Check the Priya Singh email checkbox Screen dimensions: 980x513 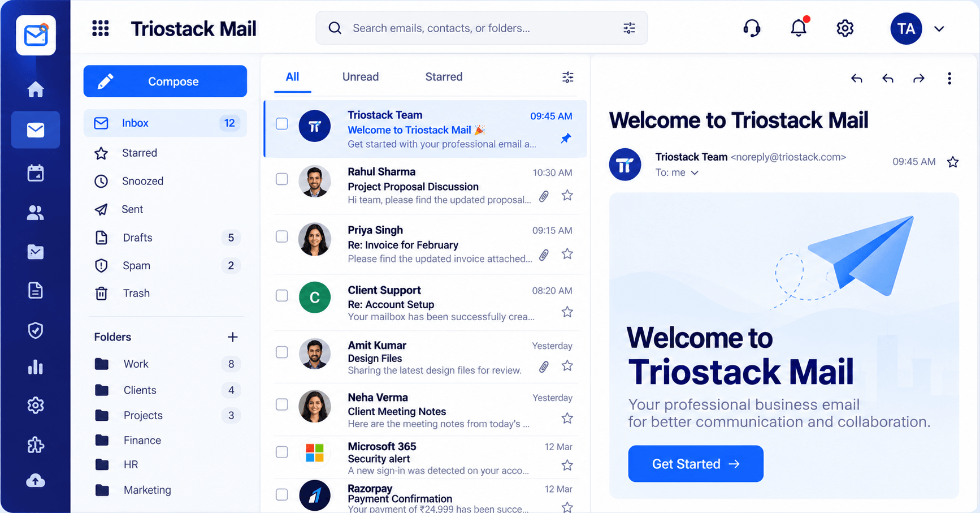pyautogui.click(x=282, y=236)
